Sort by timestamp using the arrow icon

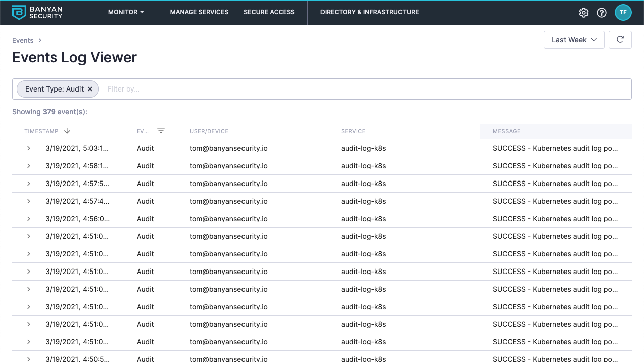[67, 131]
